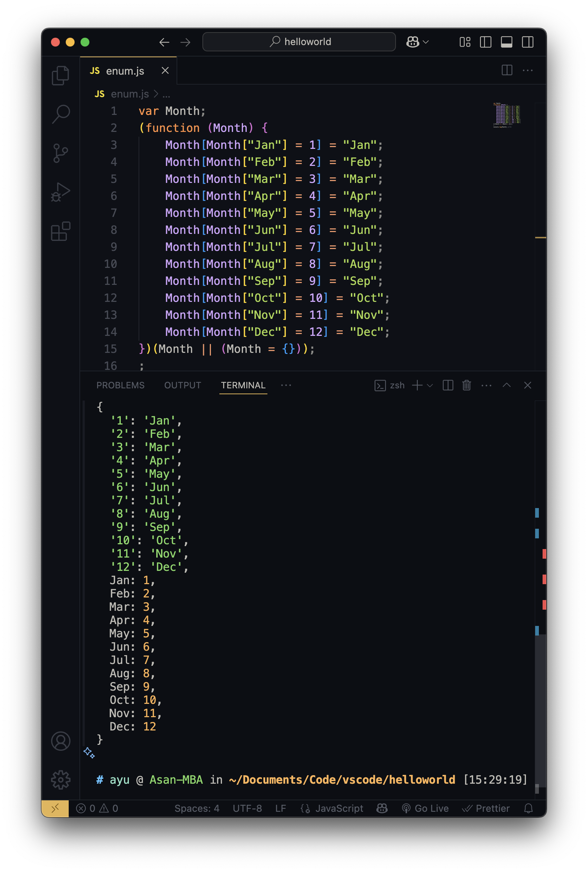The height and width of the screenshot is (872, 588).
Task: Open the Extensions view
Action: click(60, 231)
